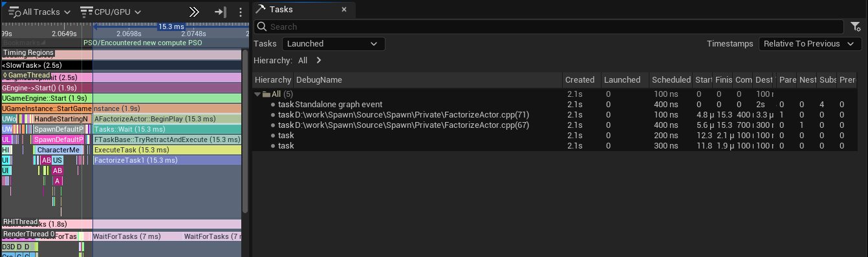Screen dimensions: 868x257
Task: Click the PSO/Encountered new compute PSO bookmark
Action: coord(143,43)
